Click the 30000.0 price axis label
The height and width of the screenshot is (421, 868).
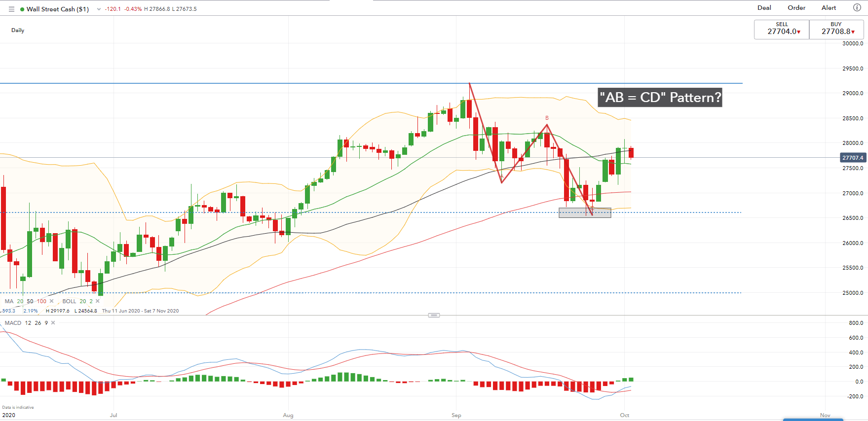click(x=853, y=43)
